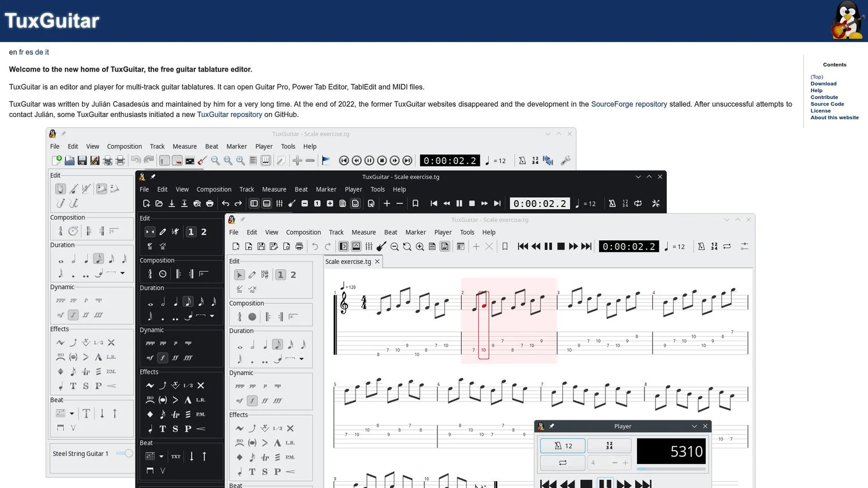Open the tools settings icon in the dark window toolbar
The width and height of the screenshot is (868, 488).
656,204
